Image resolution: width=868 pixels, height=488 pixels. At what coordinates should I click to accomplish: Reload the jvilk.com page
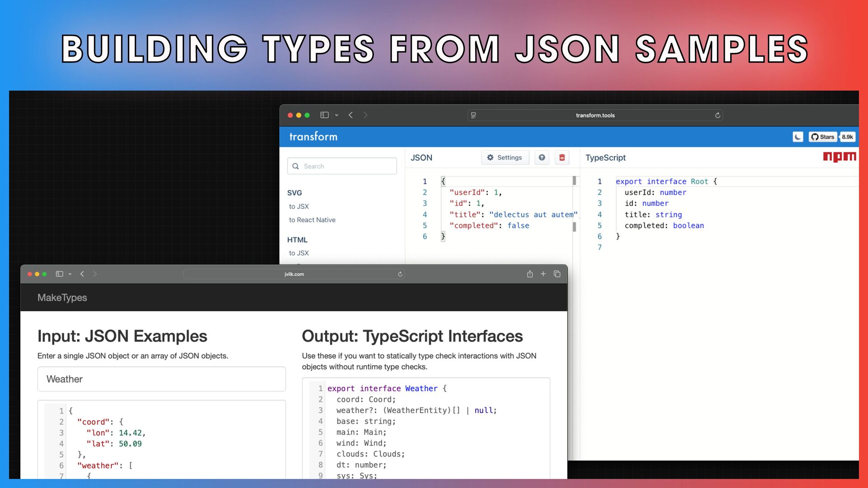tap(400, 274)
